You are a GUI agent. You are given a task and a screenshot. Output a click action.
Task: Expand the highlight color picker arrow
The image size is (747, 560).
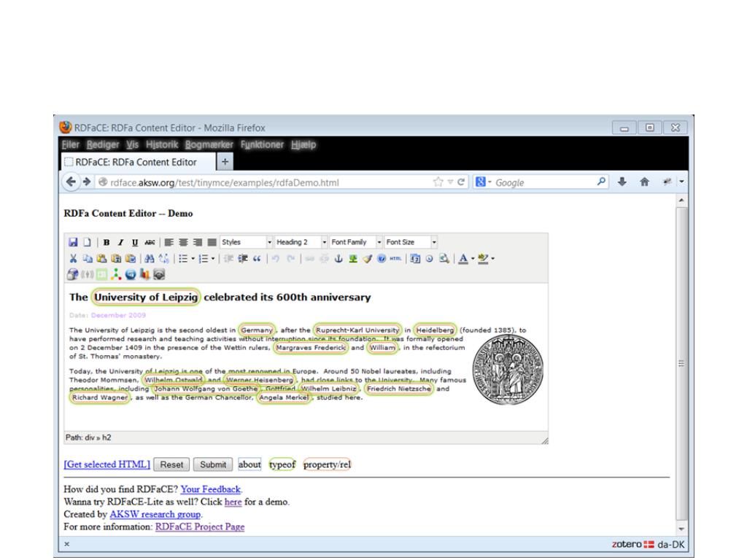492,259
